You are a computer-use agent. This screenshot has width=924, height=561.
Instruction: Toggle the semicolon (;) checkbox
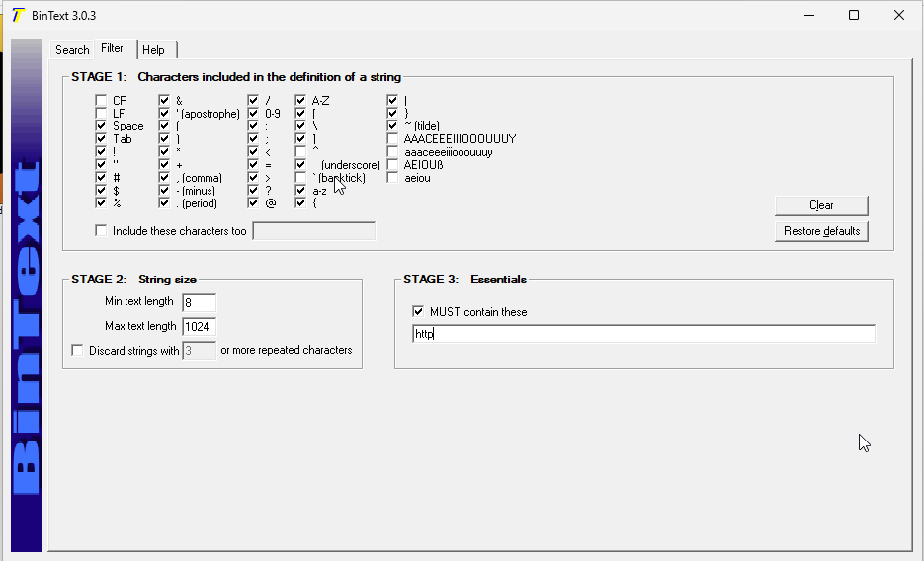[x=253, y=139]
